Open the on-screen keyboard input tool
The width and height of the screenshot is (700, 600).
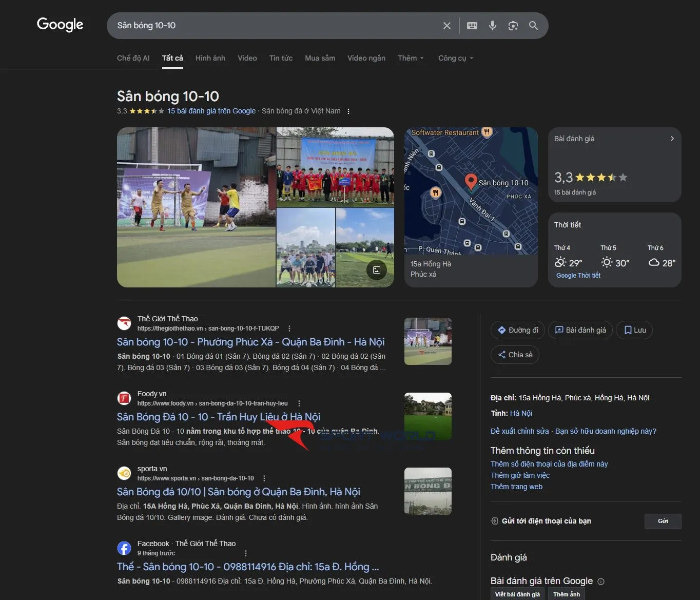tap(472, 26)
